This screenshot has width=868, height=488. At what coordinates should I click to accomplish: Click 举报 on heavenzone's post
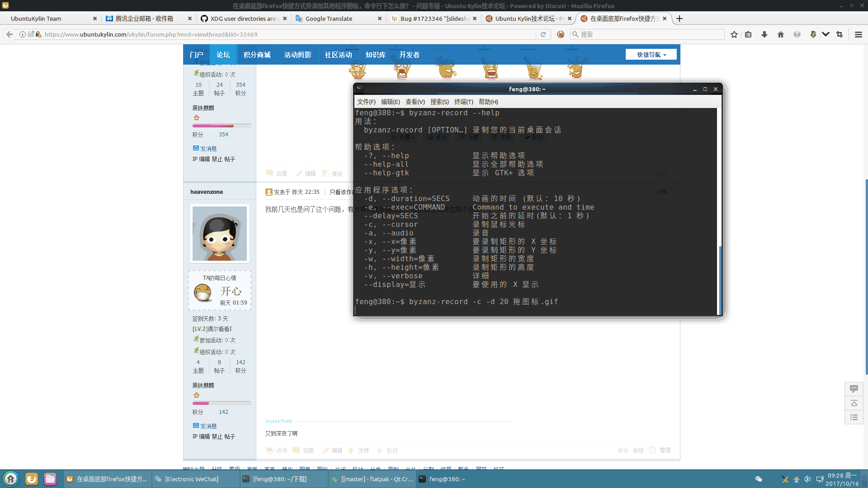(638, 450)
